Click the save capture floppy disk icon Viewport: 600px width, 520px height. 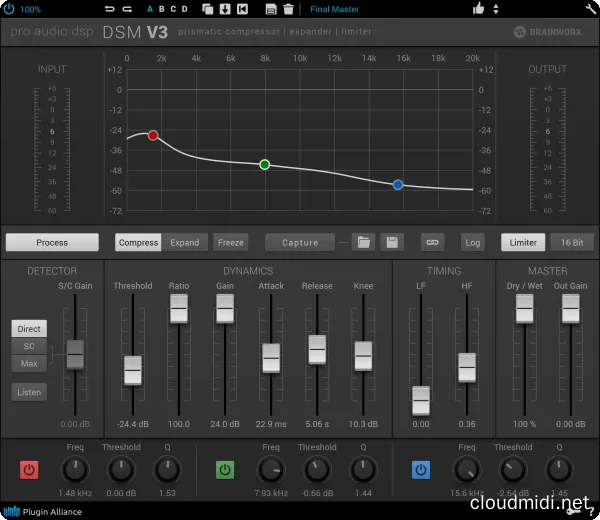(390, 242)
